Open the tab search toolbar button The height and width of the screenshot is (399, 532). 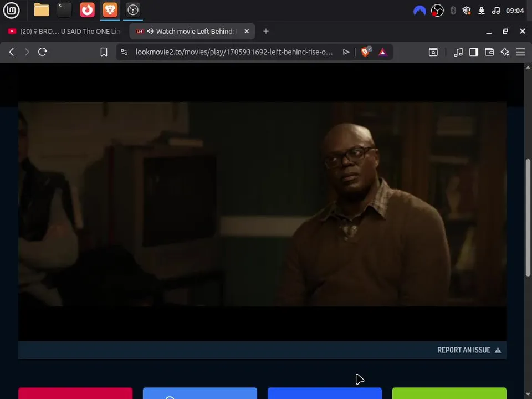coord(433,52)
